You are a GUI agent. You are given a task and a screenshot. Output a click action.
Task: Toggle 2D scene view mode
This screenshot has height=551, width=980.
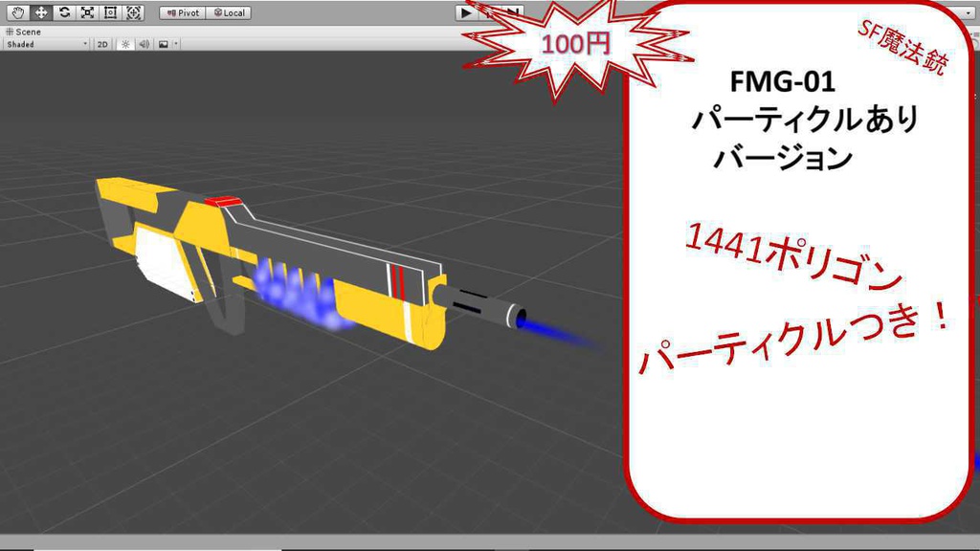(102, 44)
